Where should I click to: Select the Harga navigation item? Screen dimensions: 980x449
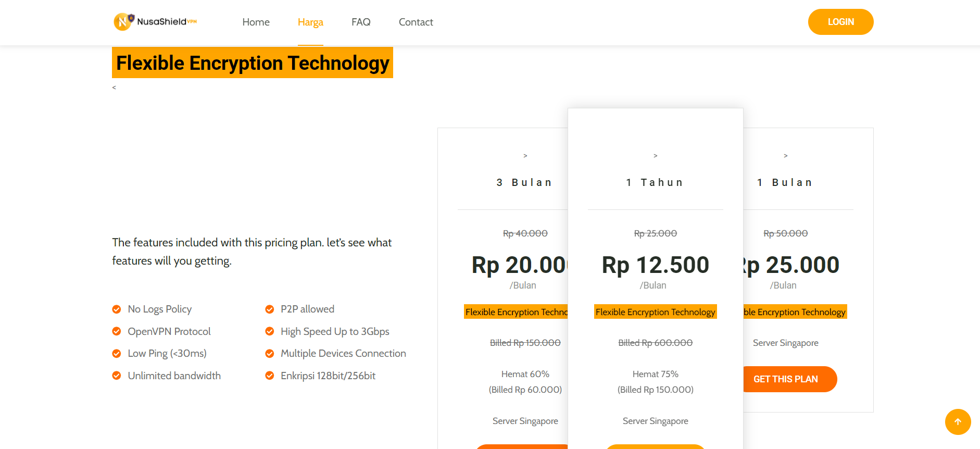tap(310, 22)
